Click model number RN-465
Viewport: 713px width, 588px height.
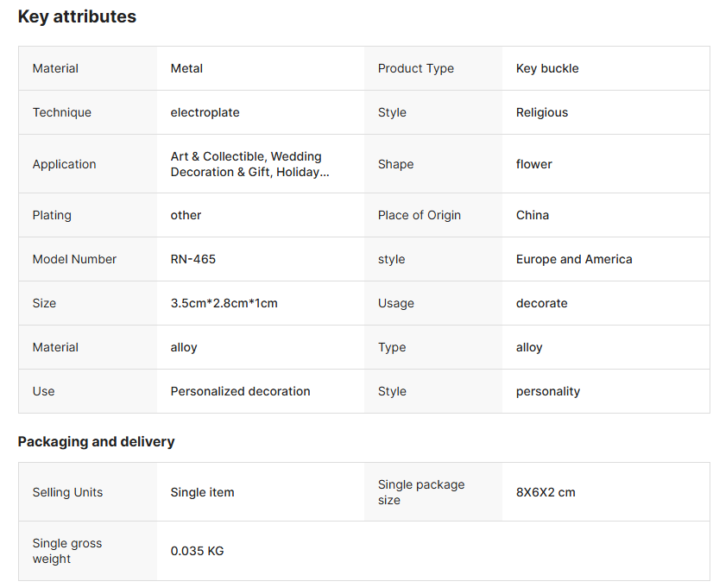[192, 259]
